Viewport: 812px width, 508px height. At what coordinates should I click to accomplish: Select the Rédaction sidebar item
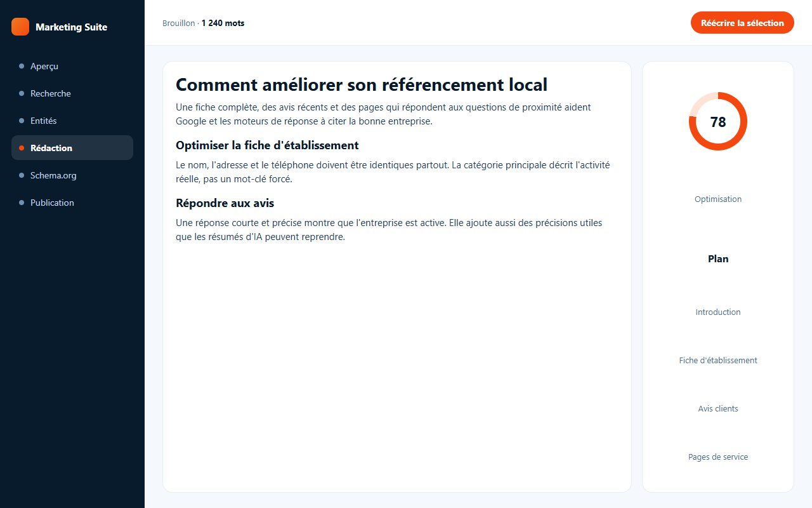[x=72, y=148]
